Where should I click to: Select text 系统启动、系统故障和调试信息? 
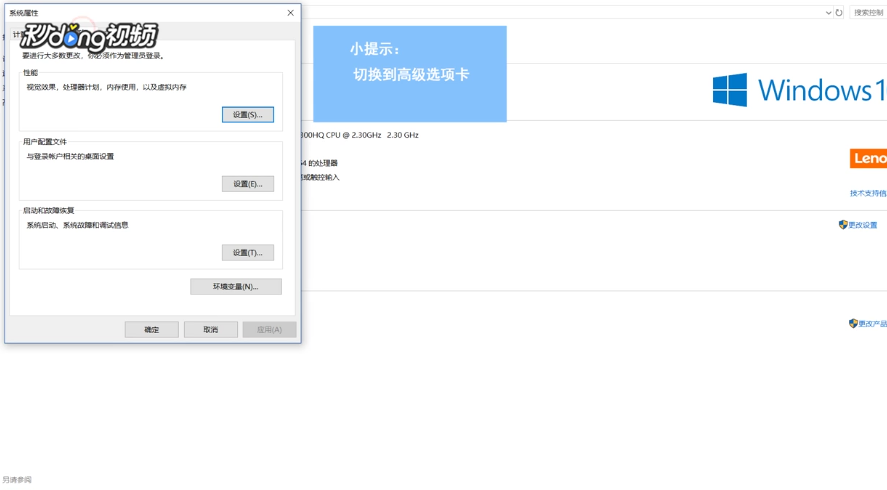click(x=77, y=225)
